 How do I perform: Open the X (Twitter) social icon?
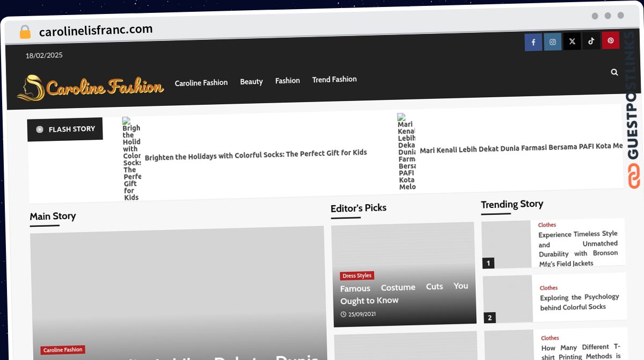click(572, 41)
